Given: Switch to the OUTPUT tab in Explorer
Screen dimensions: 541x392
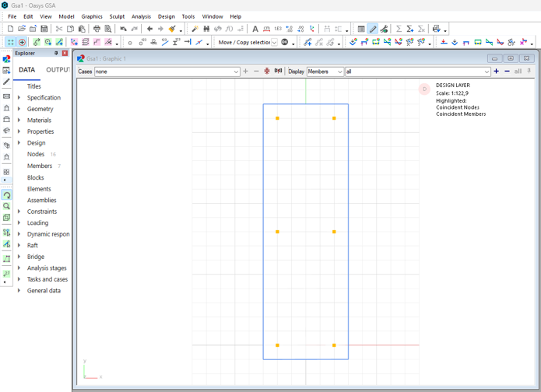Looking at the screenshot, I should pos(58,70).
